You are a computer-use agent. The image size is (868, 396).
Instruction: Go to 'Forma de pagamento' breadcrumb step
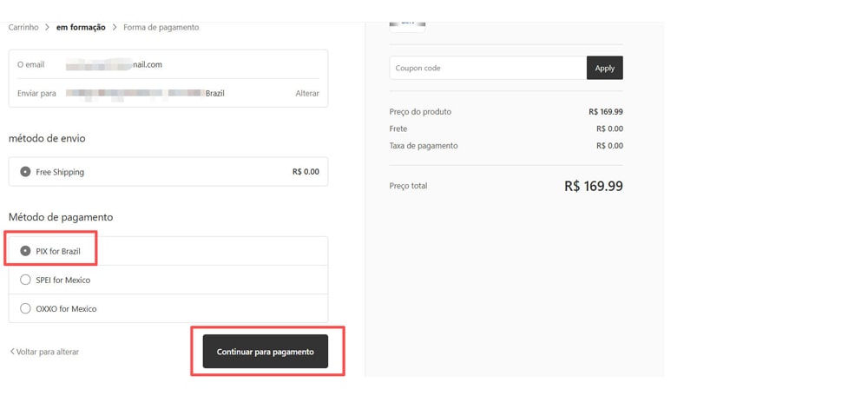[x=161, y=28]
